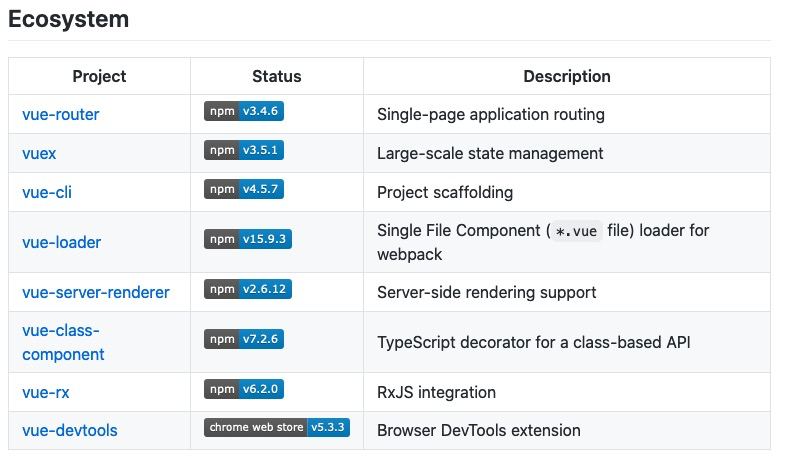This screenshot has height=459, width=791.
Task: Click the npm v6.2.0 badge
Action: (244, 389)
